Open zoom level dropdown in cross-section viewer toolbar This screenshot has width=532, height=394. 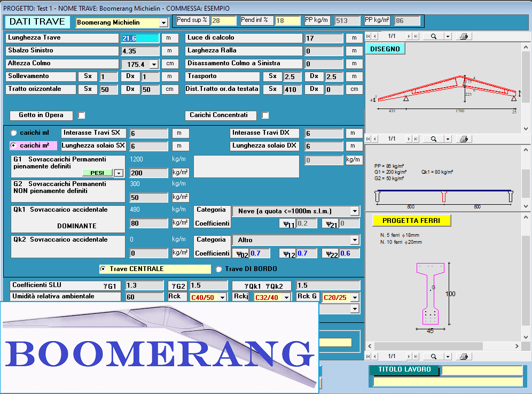[x=448, y=356]
